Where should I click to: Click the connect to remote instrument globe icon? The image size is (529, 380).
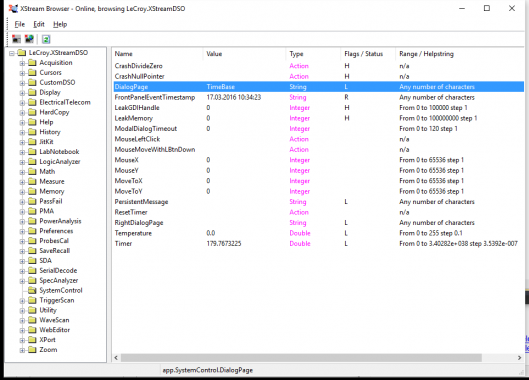point(29,39)
